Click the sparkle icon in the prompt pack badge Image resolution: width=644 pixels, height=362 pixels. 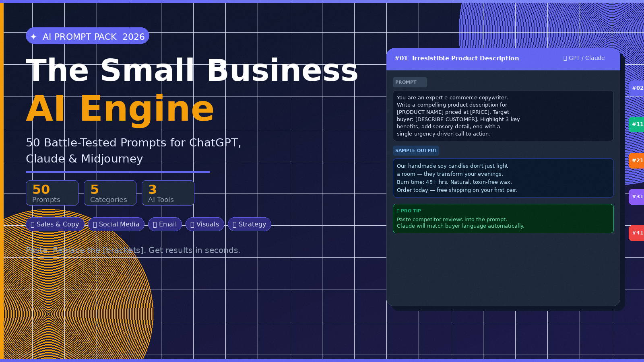[33, 37]
